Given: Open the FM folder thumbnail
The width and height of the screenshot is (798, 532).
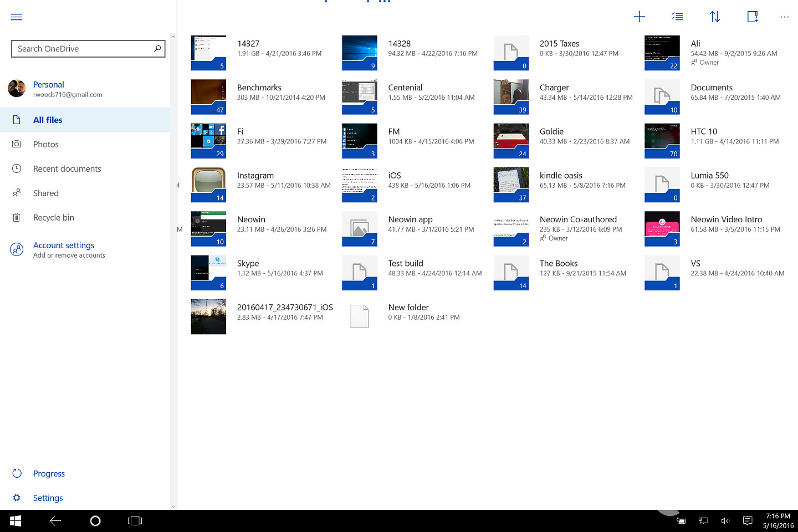Looking at the screenshot, I should click(360, 141).
